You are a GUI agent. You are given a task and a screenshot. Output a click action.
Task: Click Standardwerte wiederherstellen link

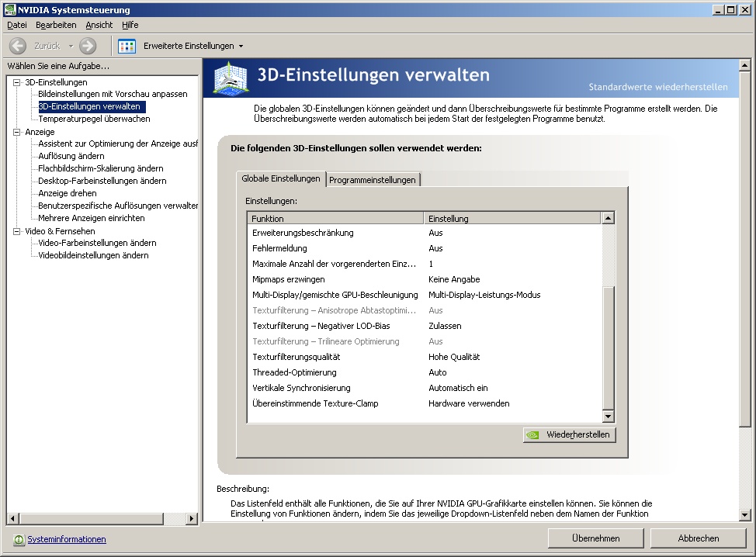[x=658, y=87]
